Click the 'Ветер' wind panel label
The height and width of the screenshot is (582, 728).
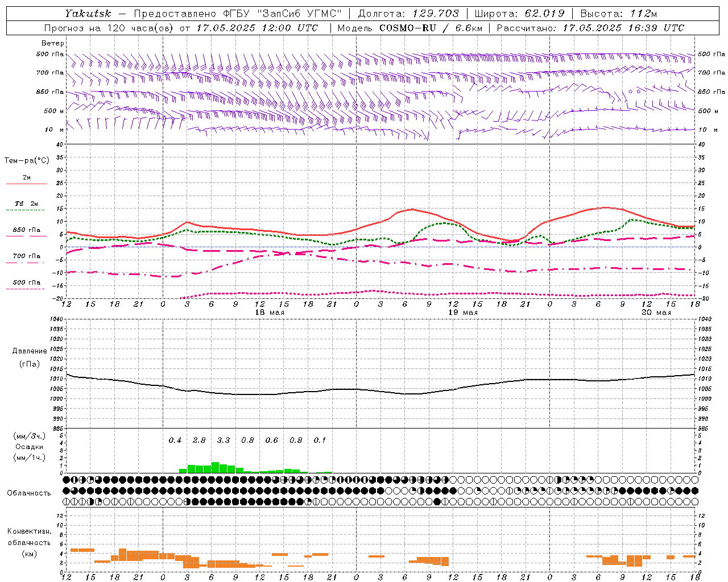(x=53, y=43)
